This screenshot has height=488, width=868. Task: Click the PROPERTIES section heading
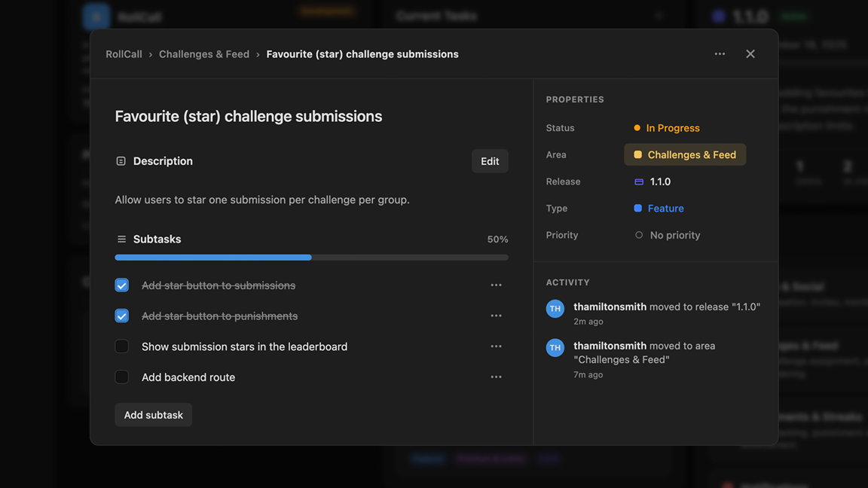pyautogui.click(x=575, y=99)
